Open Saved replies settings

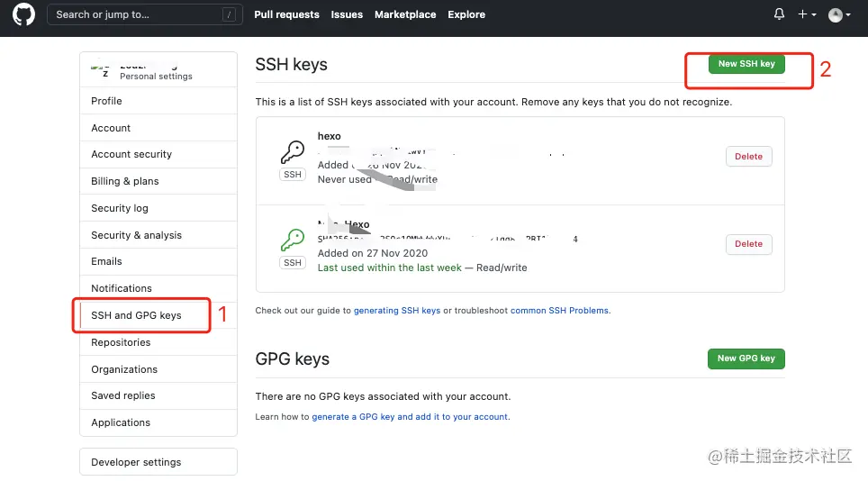(158, 395)
